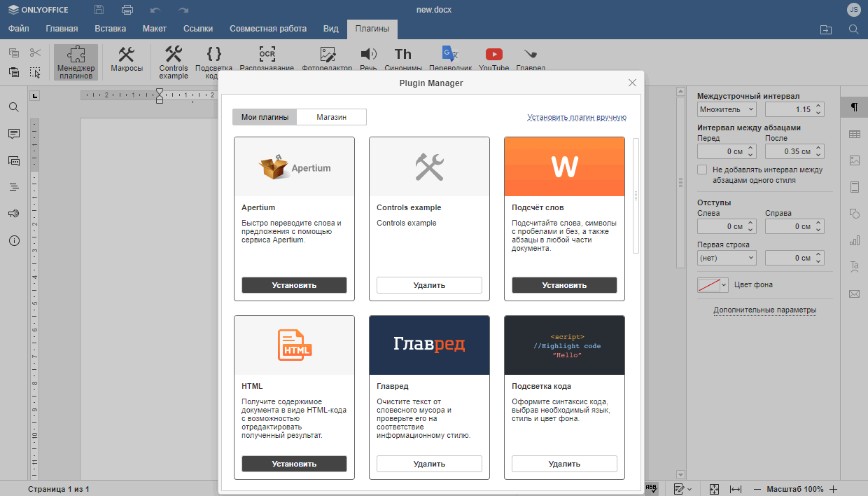
Task: Open Дополнительные параметры link
Action: (x=764, y=310)
